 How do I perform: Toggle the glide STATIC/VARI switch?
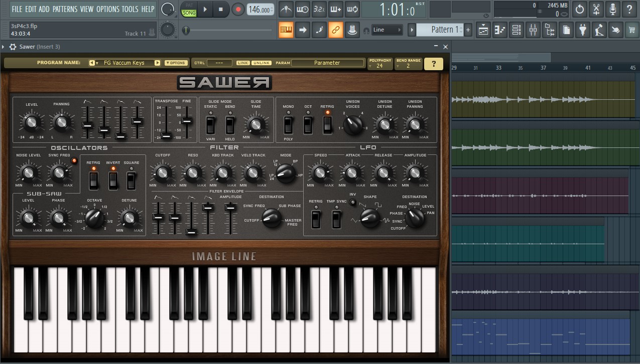click(210, 124)
